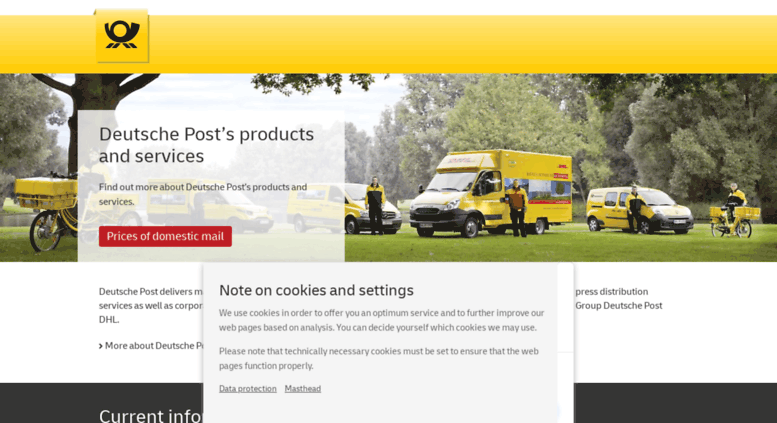
Task: Click the Group Deutsche Post text
Action: click(618, 306)
